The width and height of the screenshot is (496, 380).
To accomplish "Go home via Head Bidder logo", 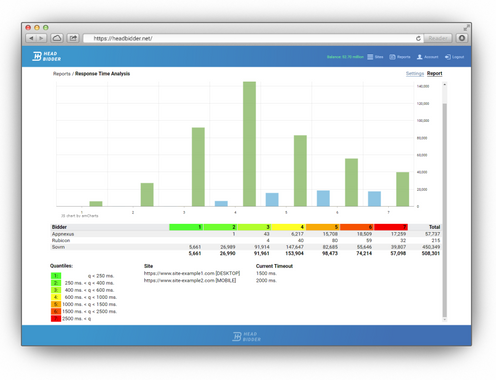I will (x=47, y=56).
